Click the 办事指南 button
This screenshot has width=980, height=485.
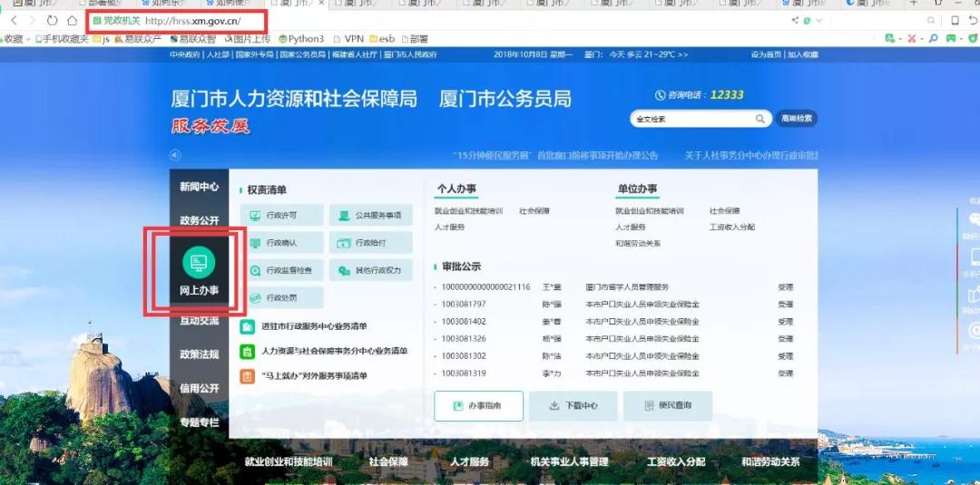click(478, 406)
